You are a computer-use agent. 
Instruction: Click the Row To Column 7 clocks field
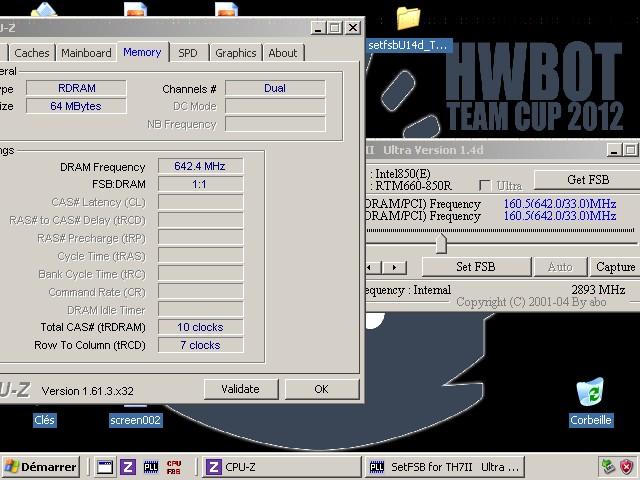pos(200,345)
